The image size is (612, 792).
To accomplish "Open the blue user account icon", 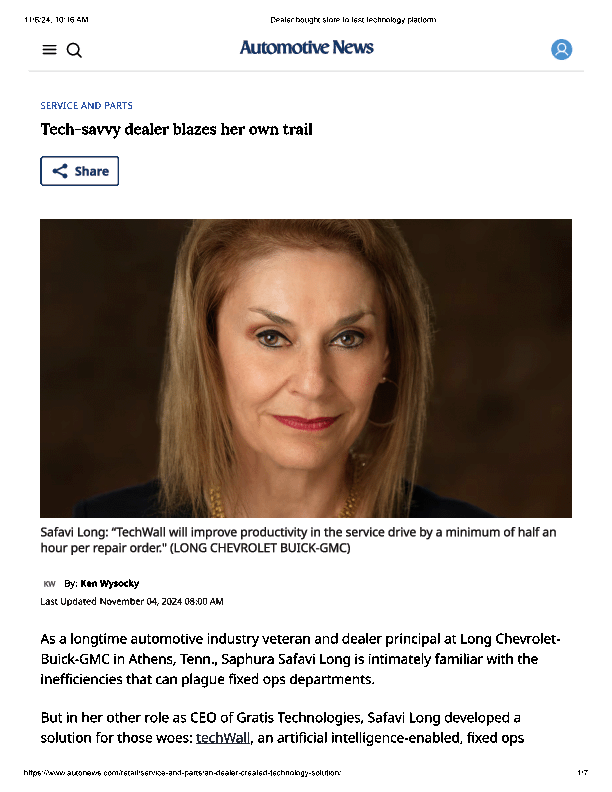I will click(561, 50).
